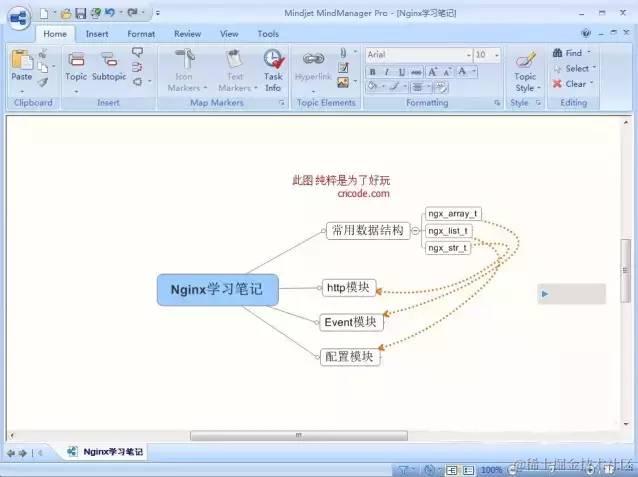Toggle strikethrough formatting
Image resolution: width=638 pixels, height=477 pixels.
(416, 72)
